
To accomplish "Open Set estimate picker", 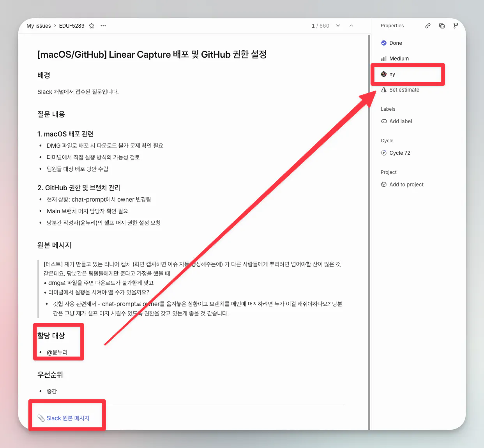I will click(x=400, y=90).
